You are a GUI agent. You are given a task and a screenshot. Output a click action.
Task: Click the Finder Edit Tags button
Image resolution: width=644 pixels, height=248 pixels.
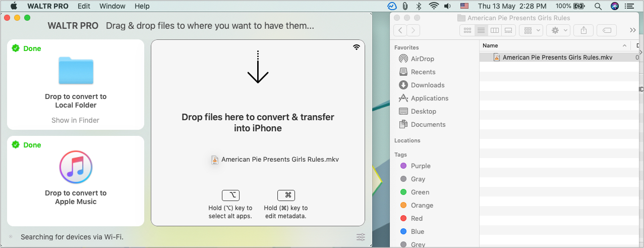607,30
